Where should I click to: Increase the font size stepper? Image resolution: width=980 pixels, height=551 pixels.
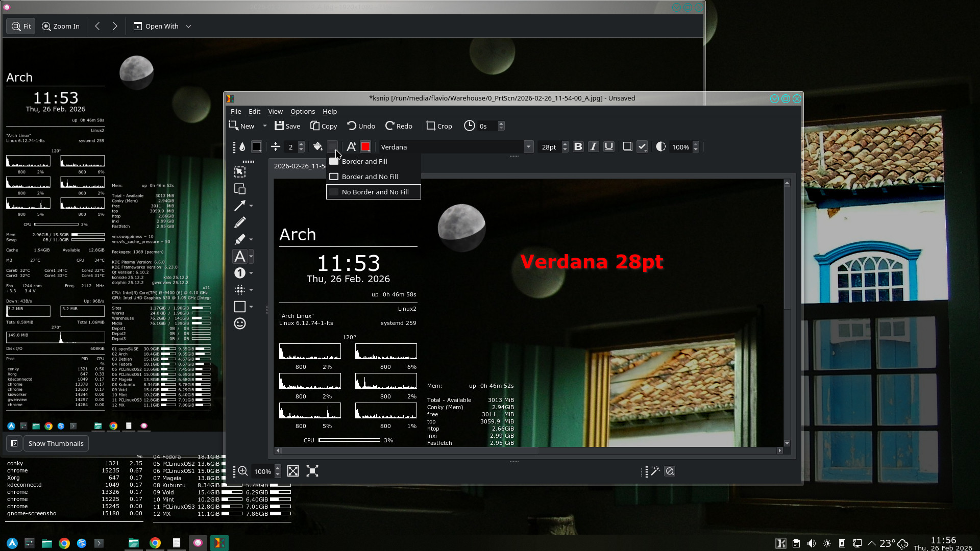point(565,144)
